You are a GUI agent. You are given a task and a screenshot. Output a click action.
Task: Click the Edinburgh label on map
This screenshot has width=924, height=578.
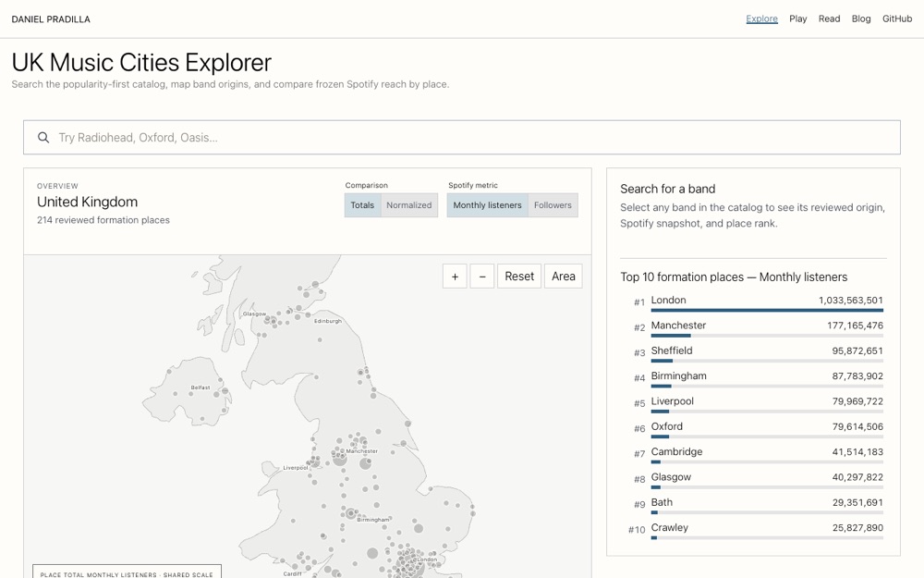(x=328, y=321)
